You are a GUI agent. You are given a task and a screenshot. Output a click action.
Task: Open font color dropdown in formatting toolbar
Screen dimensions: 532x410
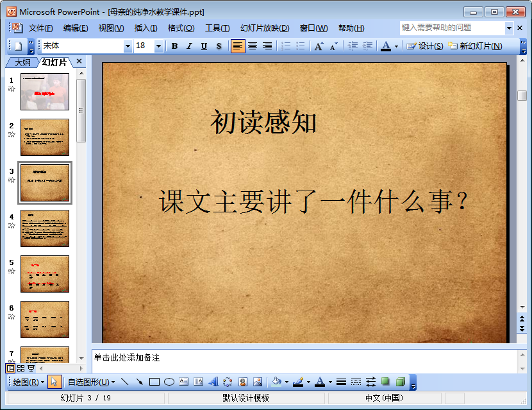click(x=396, y=46)
